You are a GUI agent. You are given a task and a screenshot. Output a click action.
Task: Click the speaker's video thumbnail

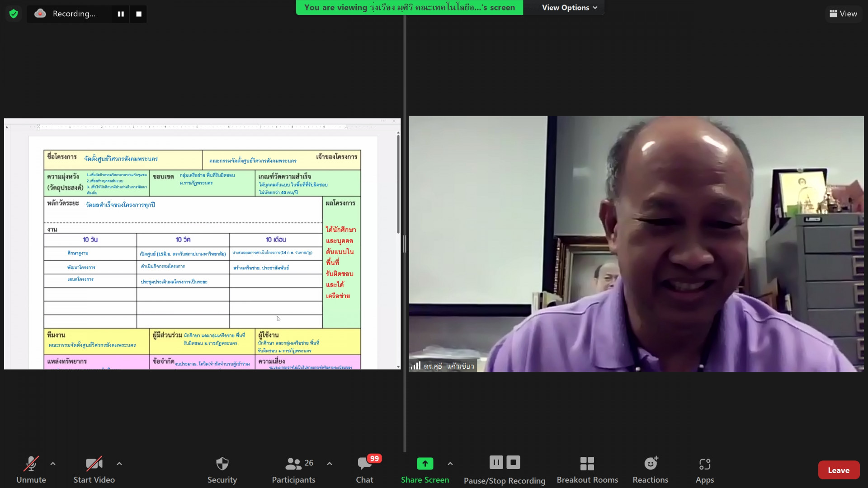pyautogui.click(x=636, y=244)
